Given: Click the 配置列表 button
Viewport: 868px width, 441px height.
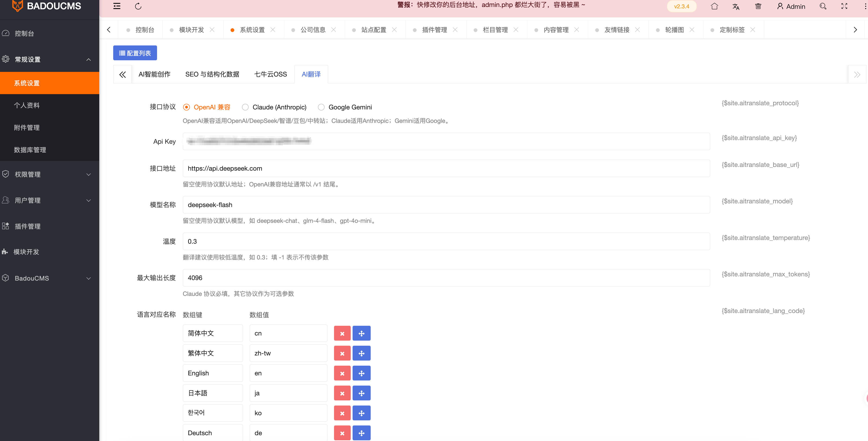Looking at the screenshot, I should click(135, 53).
